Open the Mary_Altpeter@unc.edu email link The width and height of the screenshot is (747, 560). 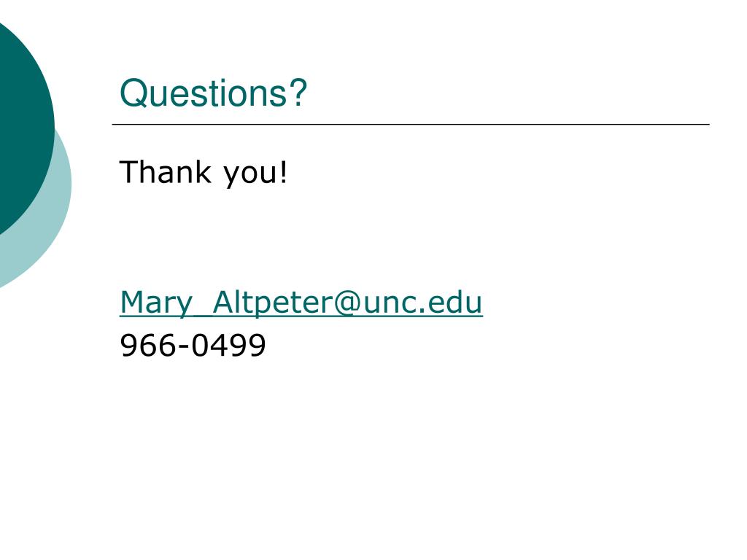301,302
